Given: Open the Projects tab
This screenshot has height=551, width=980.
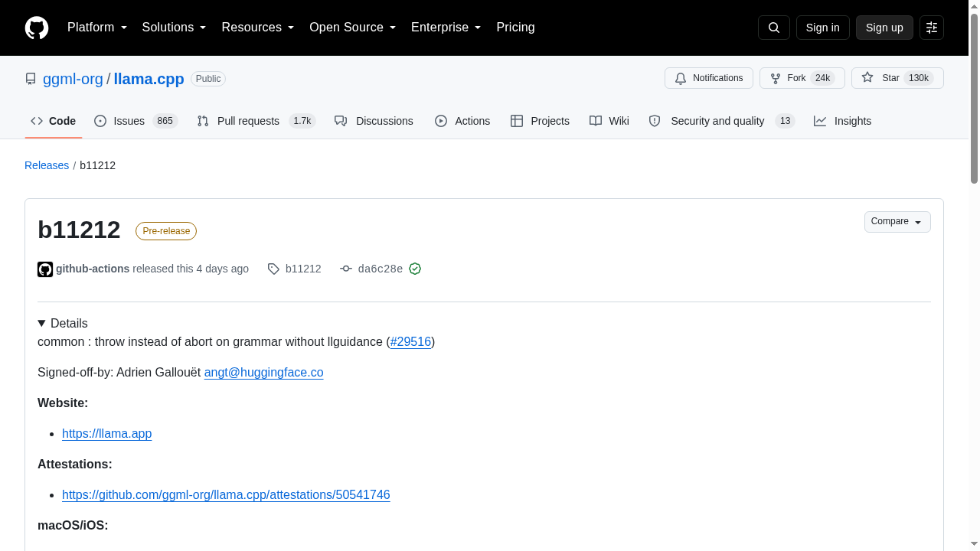Looking at the screenshot, I should [x=540, y=121].
